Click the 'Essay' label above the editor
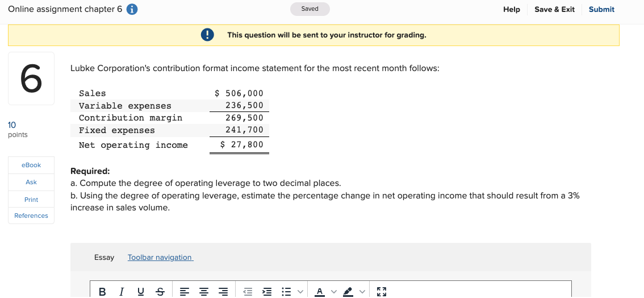Image resolution: width=644 pixels, height=298 pixels. point(104,257)
